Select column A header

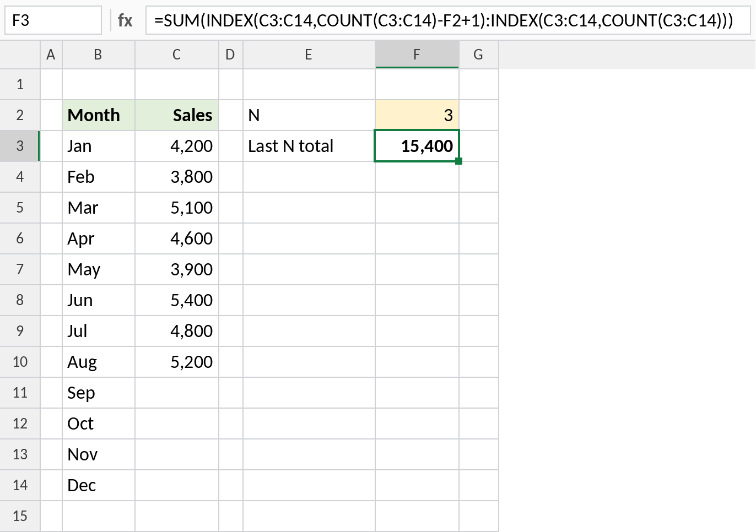tap(51, 55)
